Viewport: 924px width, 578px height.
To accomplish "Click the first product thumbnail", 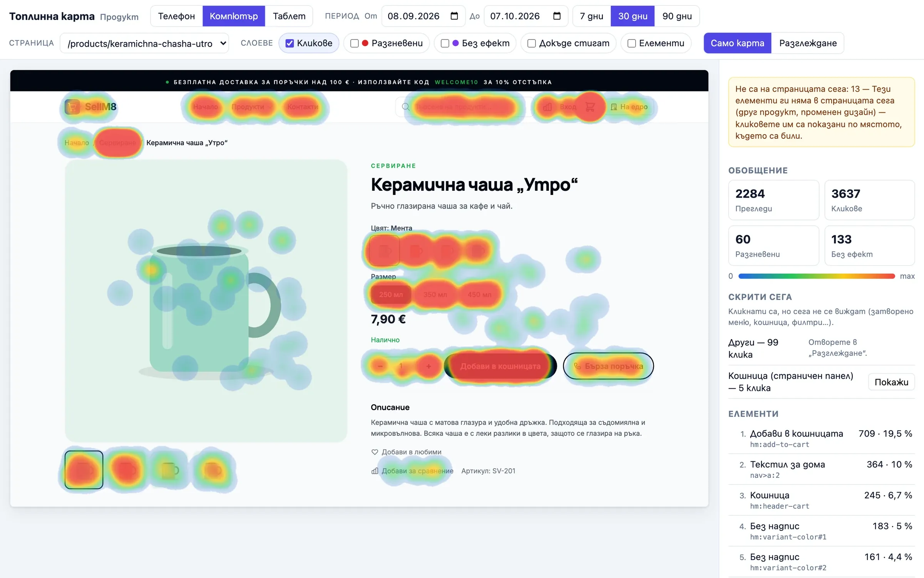I will coord(84,470).
